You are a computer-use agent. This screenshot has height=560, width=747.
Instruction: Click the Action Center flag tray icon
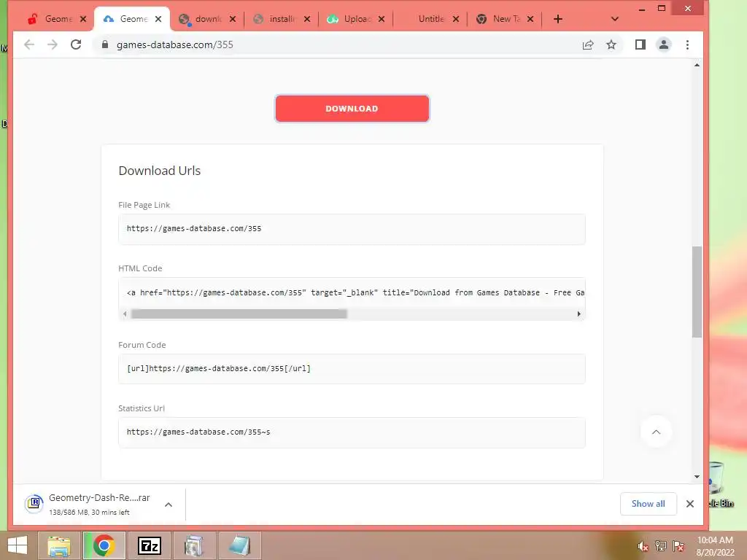(x=678, y=546)
